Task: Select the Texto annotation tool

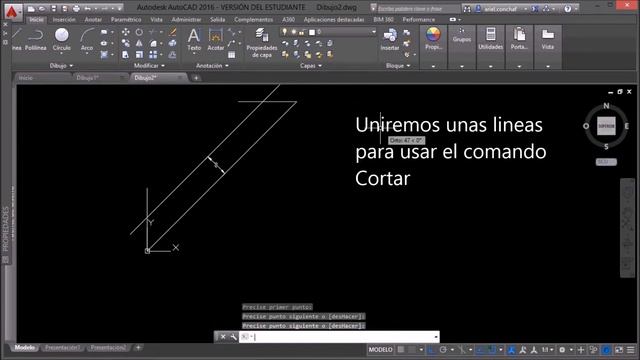Action: [x=194, y=40]
